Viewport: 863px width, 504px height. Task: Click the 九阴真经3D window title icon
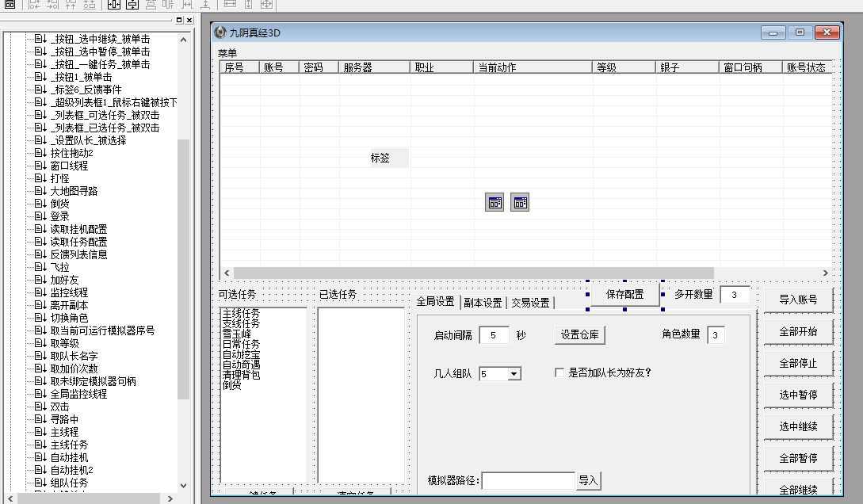220,32
